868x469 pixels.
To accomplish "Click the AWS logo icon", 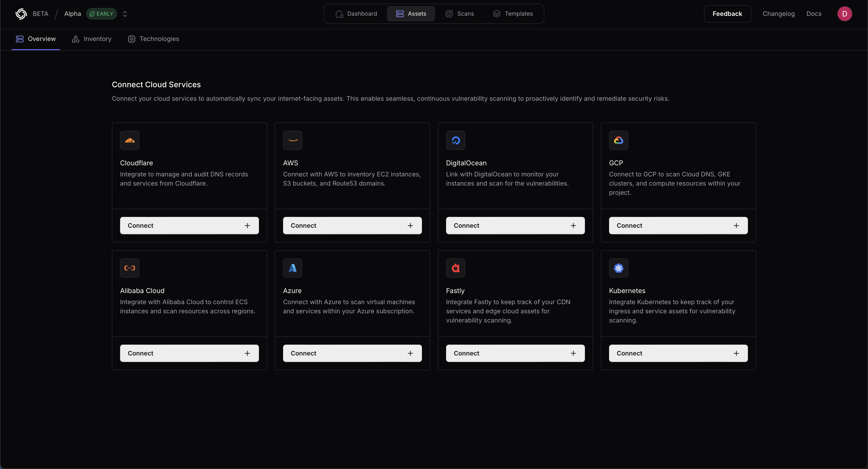I will [292, 140].
